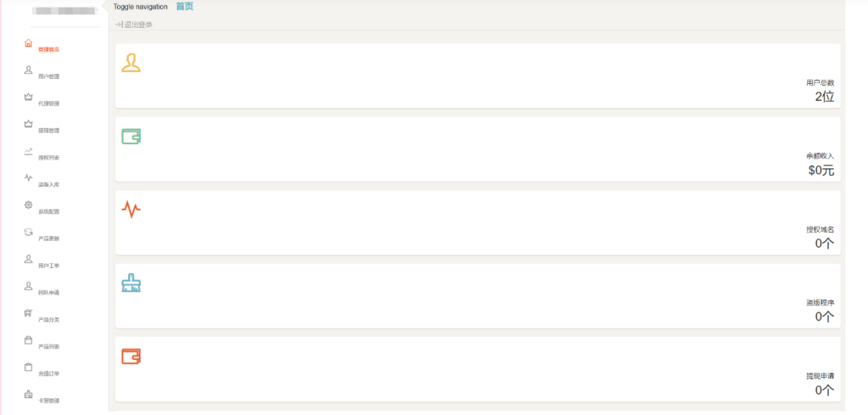Click the orange user icon on 用户总数 card
This screenshot has height=415, width=868.
tap(131, 63)
